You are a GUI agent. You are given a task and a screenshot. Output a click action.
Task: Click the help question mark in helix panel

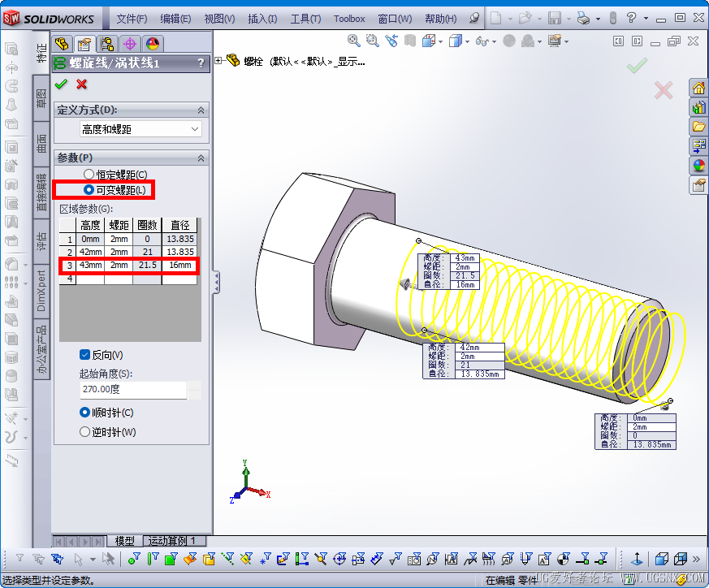[x=201, y=63]
